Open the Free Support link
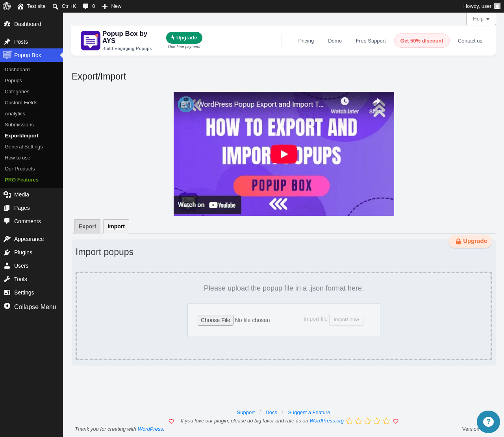The image size is (504, 437). tap(371, 41)
